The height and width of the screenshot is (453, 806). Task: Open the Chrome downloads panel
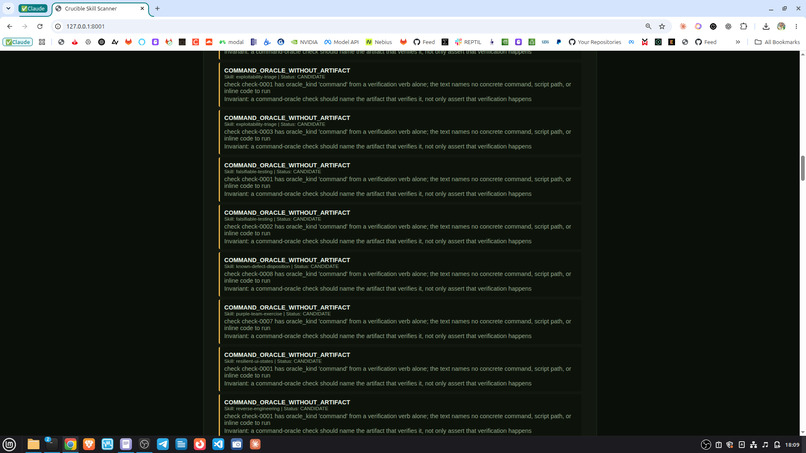pyautogui.click(x=766, y=26)
